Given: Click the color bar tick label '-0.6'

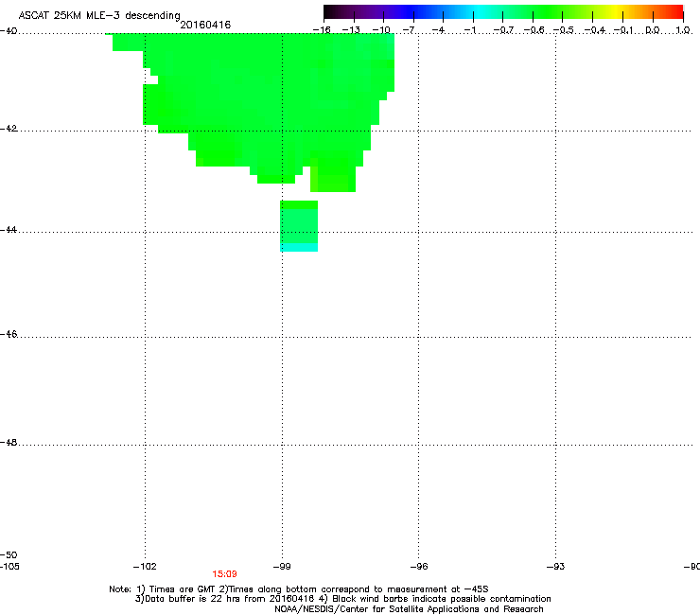Looking at the screenshot, I should coord(534,30).
